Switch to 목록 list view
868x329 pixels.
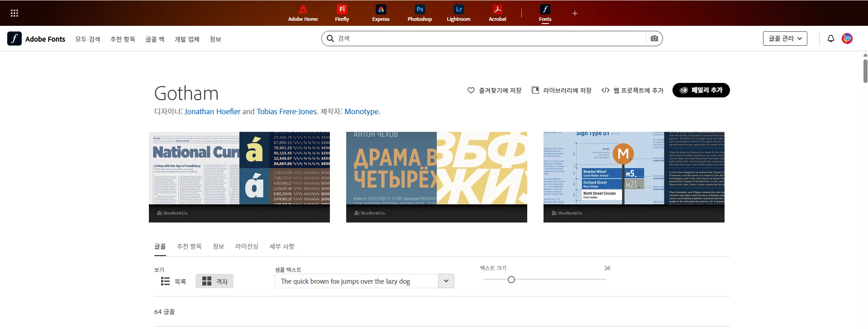[174, 281]
